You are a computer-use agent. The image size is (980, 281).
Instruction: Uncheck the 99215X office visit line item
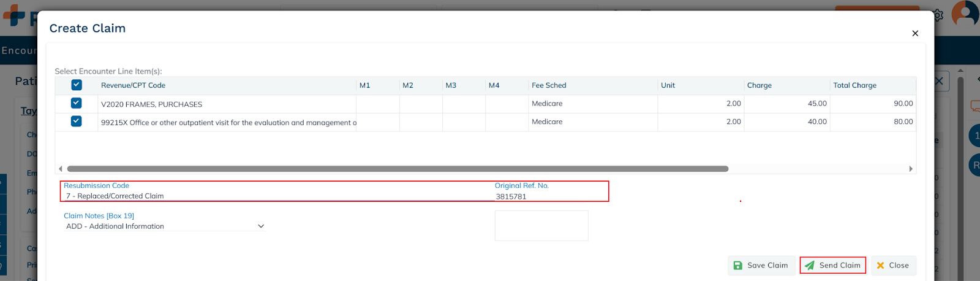click(x=77, y=121)
